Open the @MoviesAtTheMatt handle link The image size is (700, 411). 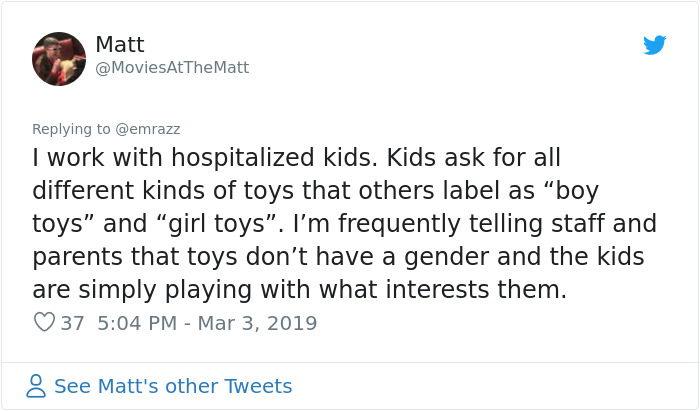pyautogui.click(x=172, y=68)
